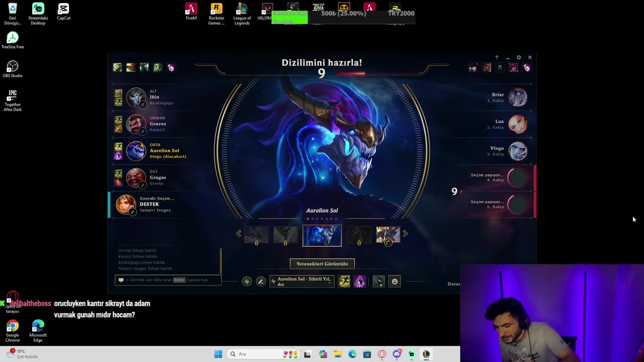Select the highlighted Aurelion Sol skin thumbnail
This screenshot has width=644, height=362.
(322, 235)
